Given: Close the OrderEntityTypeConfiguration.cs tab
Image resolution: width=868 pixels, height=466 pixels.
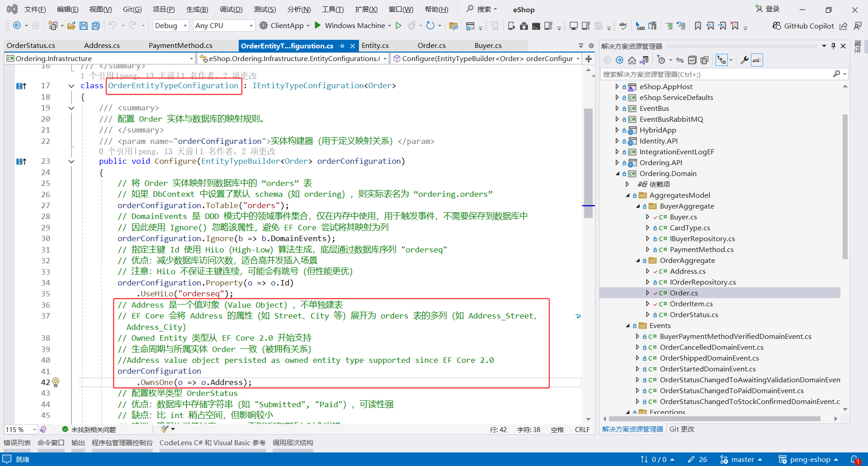Looking at the screenshot, I should [352, 46].
